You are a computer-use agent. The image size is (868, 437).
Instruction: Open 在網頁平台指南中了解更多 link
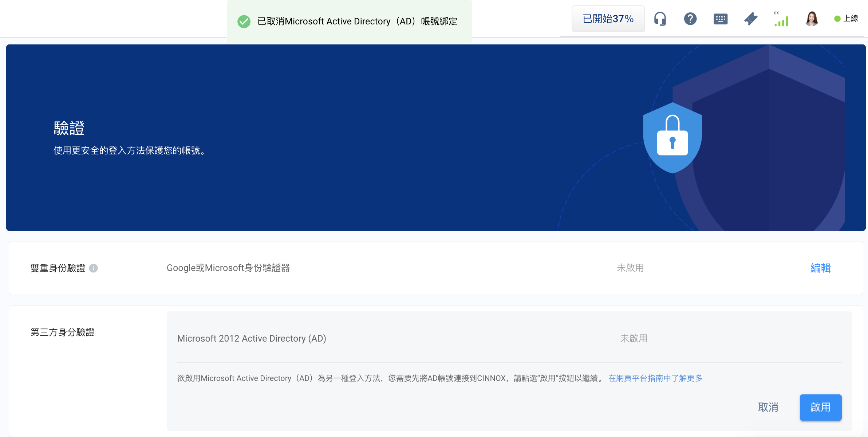[x=655, y=378]
